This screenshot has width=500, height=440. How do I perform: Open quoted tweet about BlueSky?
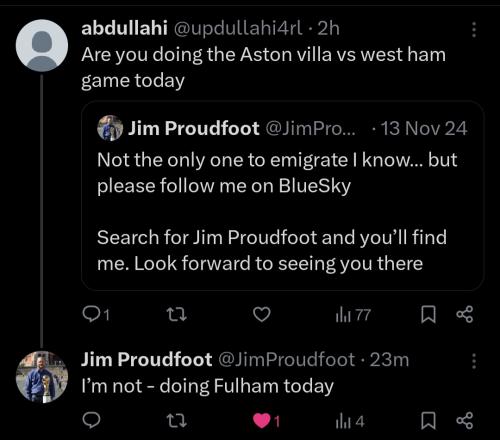click(283, 196)
